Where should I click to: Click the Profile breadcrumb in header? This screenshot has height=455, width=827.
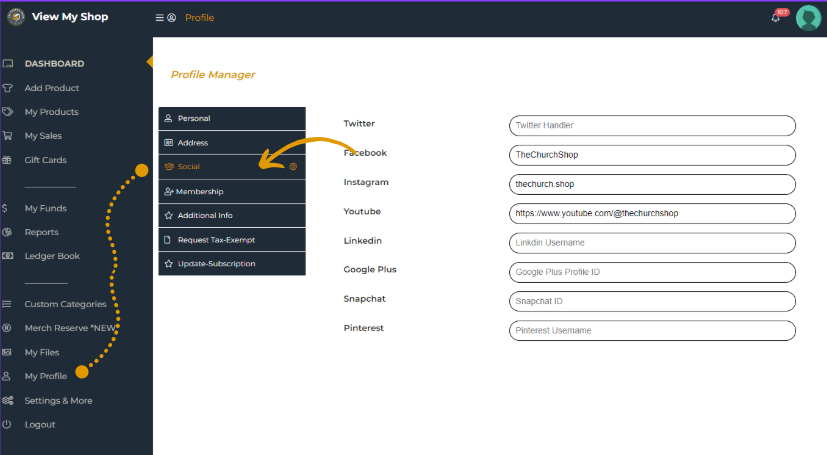[x=199, y=18]
